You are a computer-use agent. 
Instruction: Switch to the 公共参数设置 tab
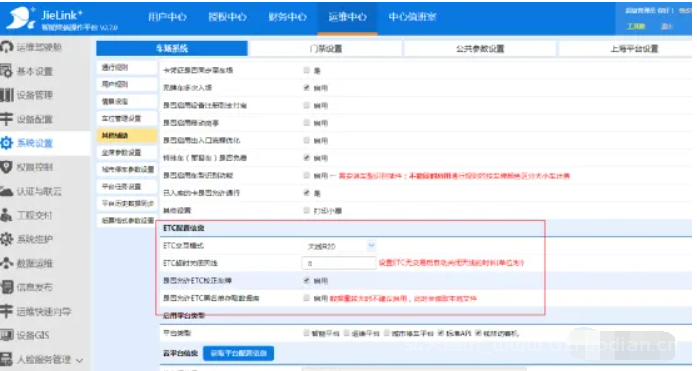tap(480, 48)
